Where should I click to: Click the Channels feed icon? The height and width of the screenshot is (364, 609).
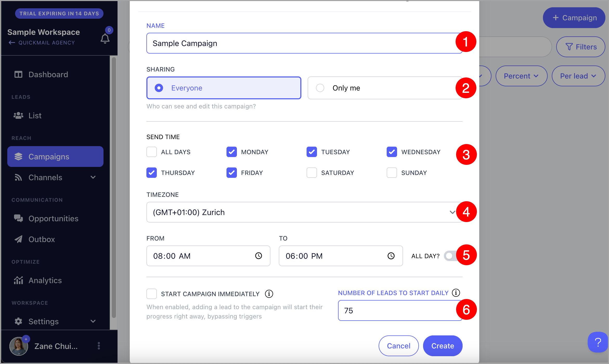pyautogui.click(x=18, y=177)
